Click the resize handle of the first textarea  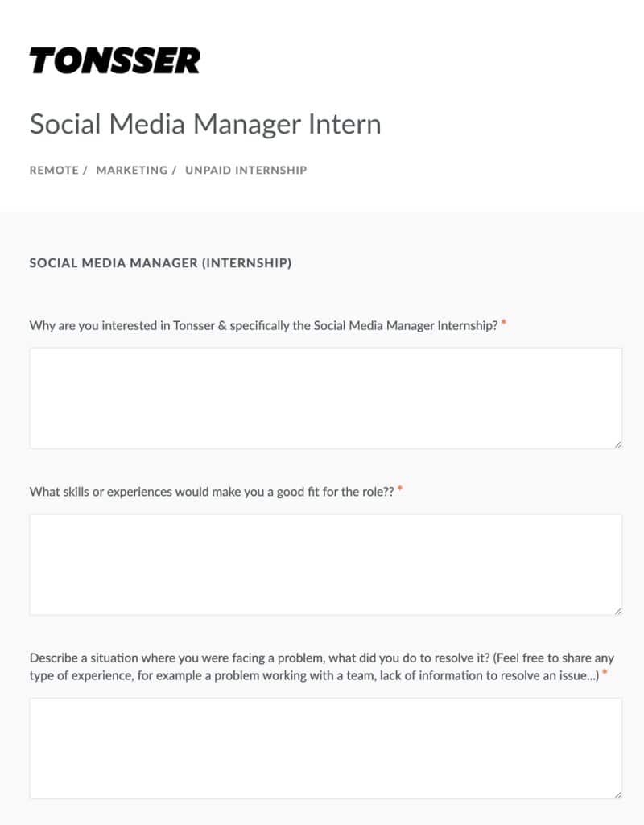pos(617,444)
